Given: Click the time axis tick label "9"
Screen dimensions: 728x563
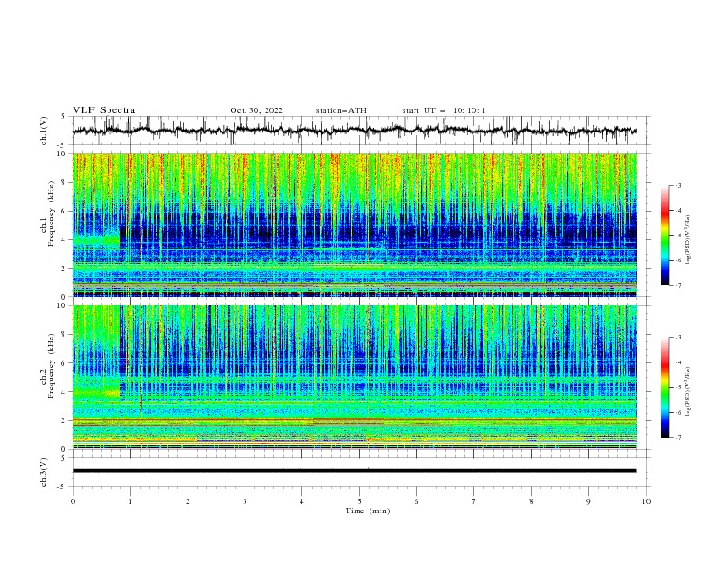Looking at the screenshot, I should (588, 501).
